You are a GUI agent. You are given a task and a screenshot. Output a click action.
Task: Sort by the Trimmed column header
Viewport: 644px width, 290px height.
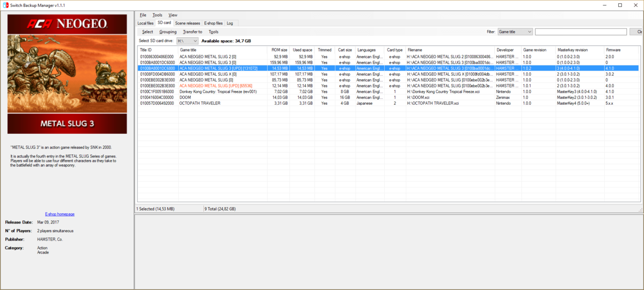pos(325,49)
